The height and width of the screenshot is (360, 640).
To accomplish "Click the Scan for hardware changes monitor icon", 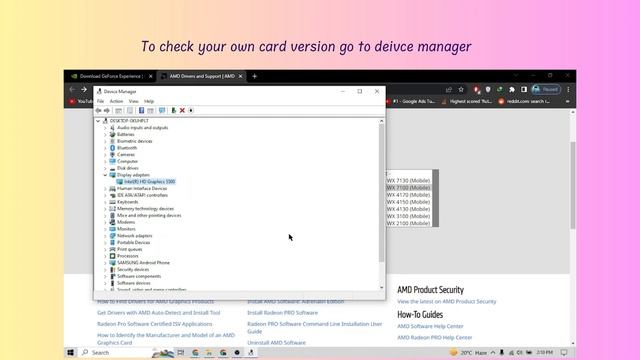I will click(x=162, y=111).
